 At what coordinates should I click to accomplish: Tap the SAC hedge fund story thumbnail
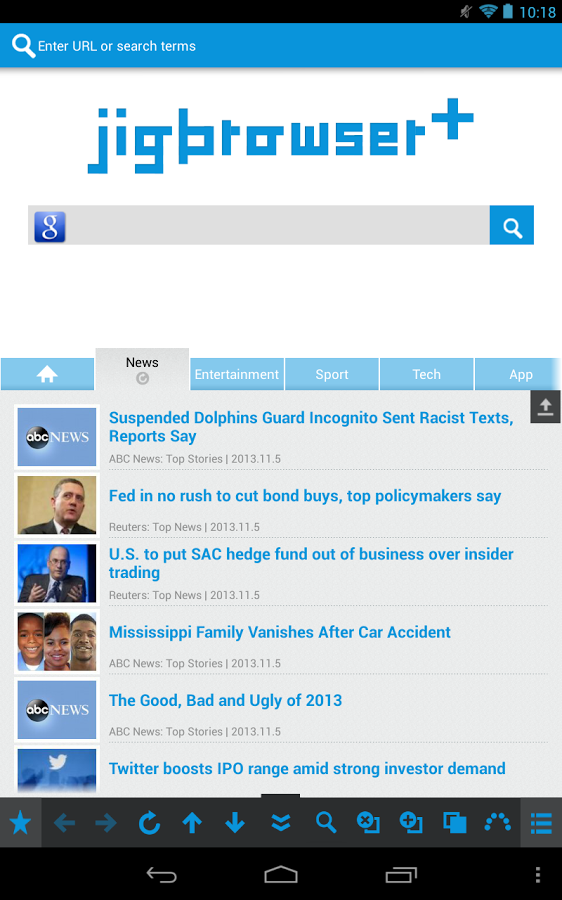coord(57,573)
